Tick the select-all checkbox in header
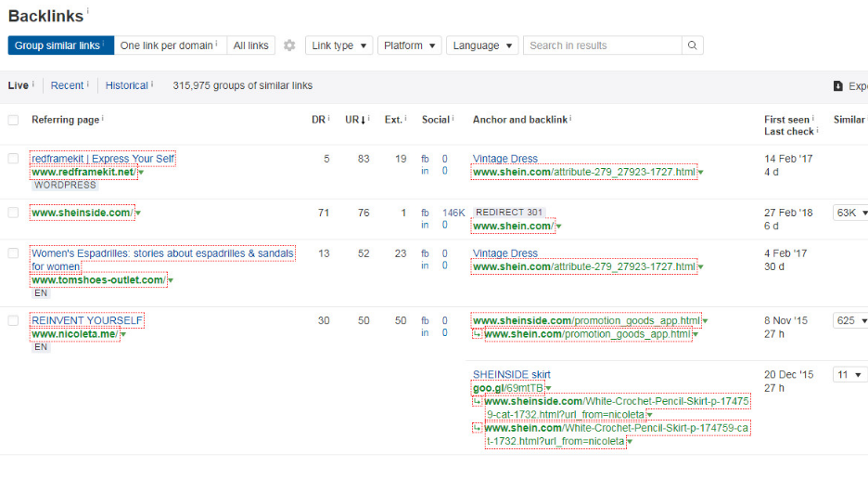868x479 pixels. click(x=13, y=121)
